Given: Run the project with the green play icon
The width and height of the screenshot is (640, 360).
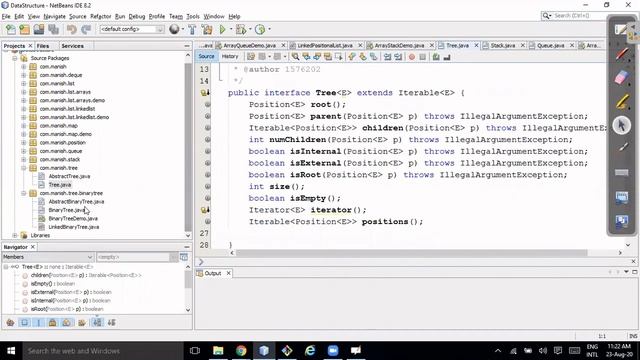Looking at the screenshot, I should 222,29.
